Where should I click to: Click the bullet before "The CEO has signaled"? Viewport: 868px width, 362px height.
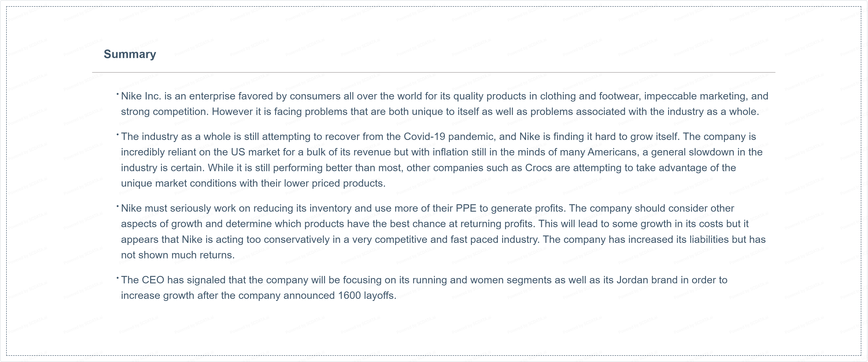[x=118, y=278]
